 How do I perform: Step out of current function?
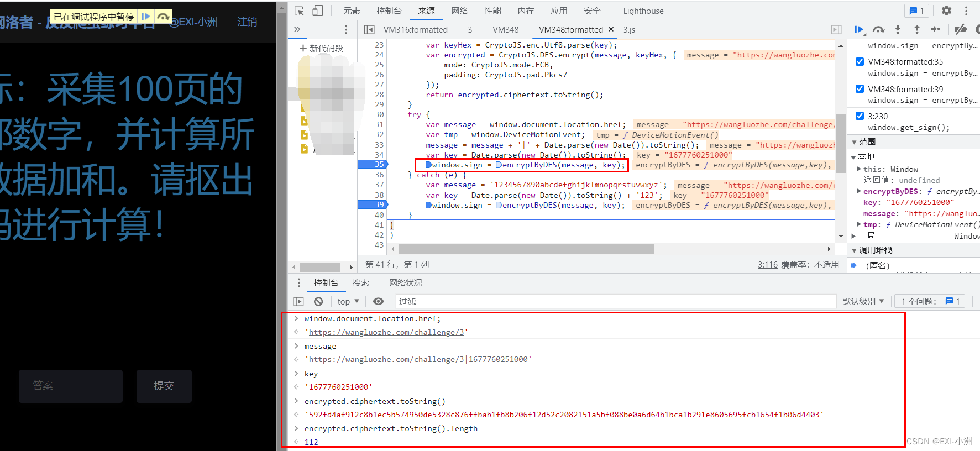point(916,29)
